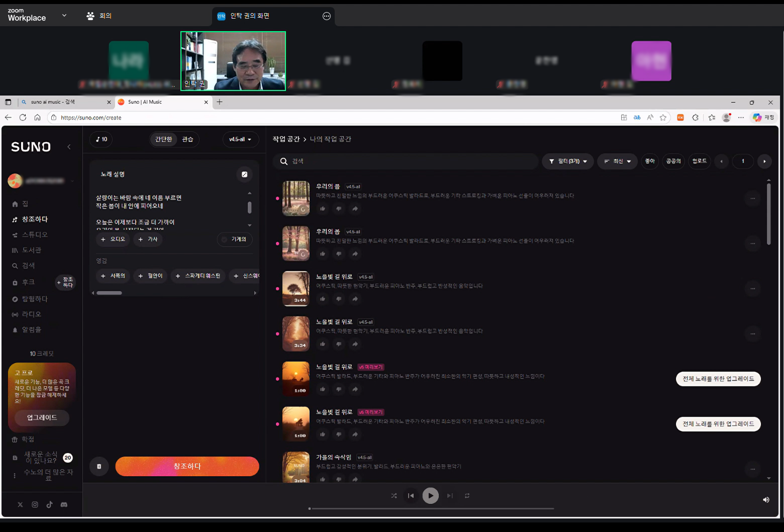Open the 최신 sort order dropdown
784x532 pixels.
pyautogui.click(x=617, y=161)
